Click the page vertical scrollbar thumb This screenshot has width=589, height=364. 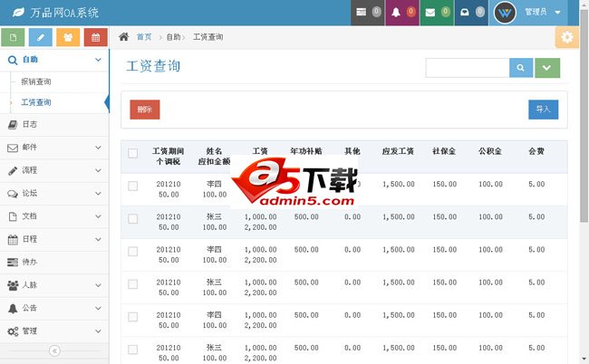click(x=584, y=116)
